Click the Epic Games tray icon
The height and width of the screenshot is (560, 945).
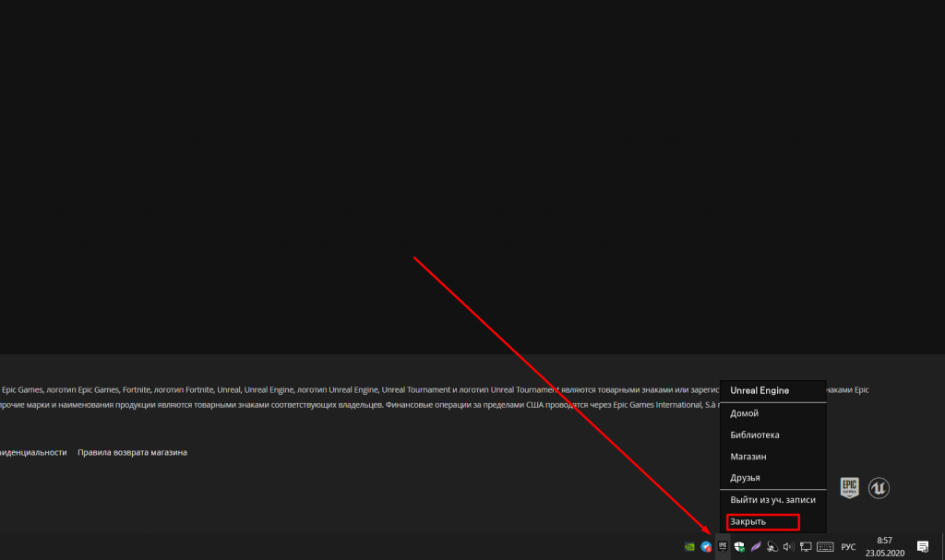723,546
